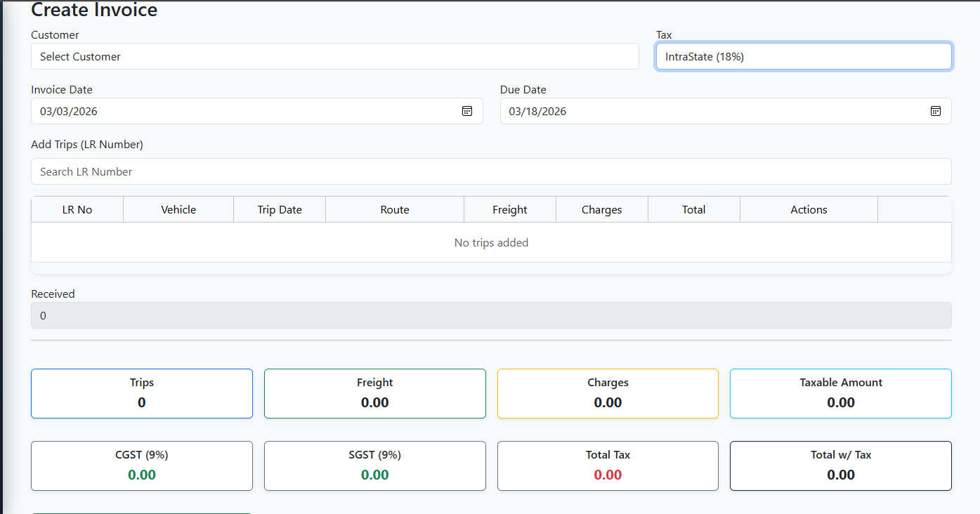This screenshot has width=980, height=514.
Task: Click the Vehicle column header
Action: coord(178,209)
